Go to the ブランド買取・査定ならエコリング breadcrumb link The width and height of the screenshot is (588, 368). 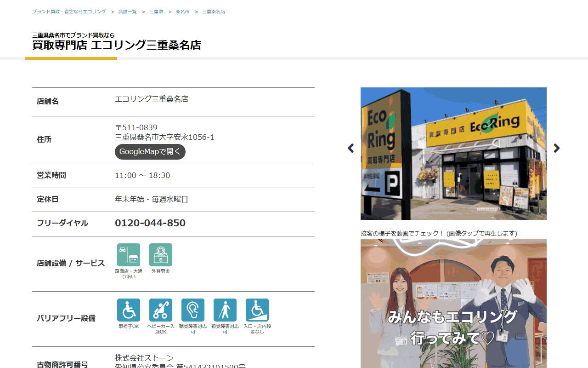click(x=69, y=11)
